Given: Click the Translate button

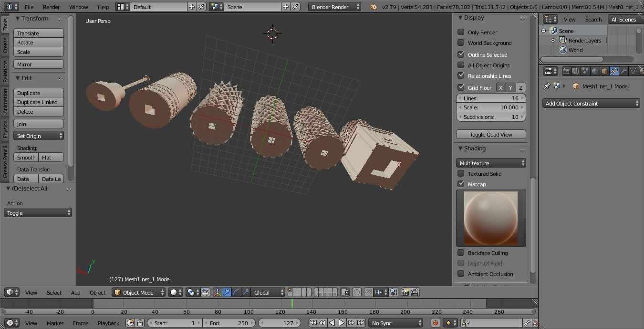Looking at the screenshot, I should pos(39,33).
